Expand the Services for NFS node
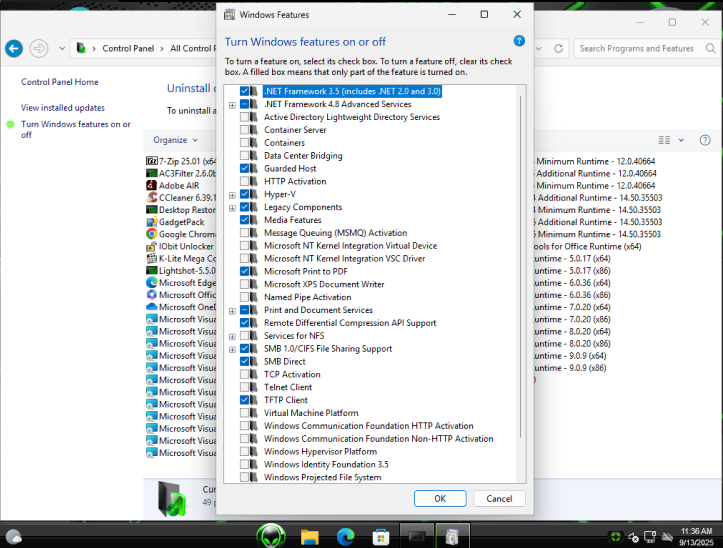This screenshot has height=548, width=723. (232, 337)
